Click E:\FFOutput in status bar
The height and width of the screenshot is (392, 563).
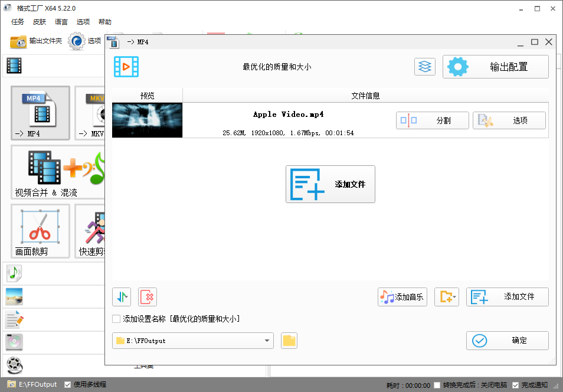point(38,385)
